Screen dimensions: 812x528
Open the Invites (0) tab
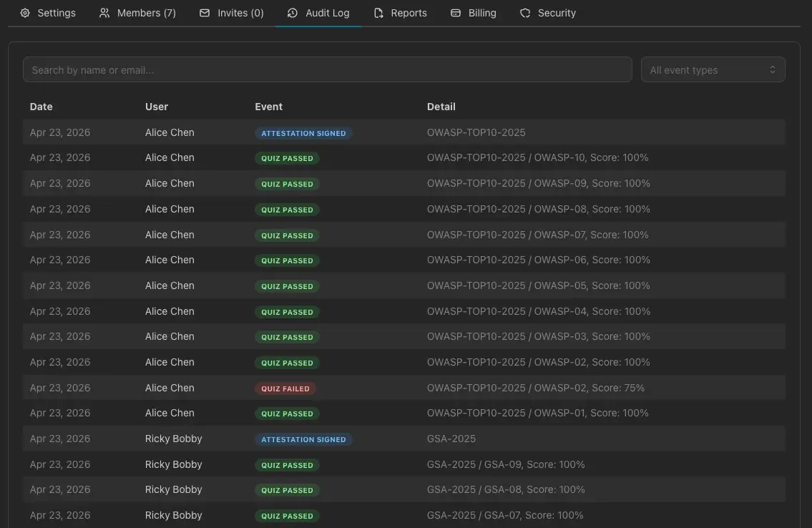pos(232,13)
